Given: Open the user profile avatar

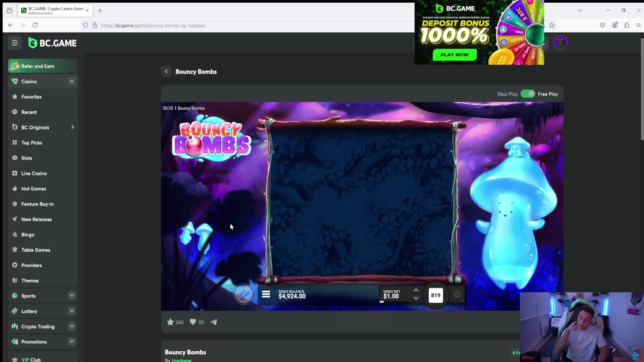Looking at the screenshot, I should tap(560, 43).
